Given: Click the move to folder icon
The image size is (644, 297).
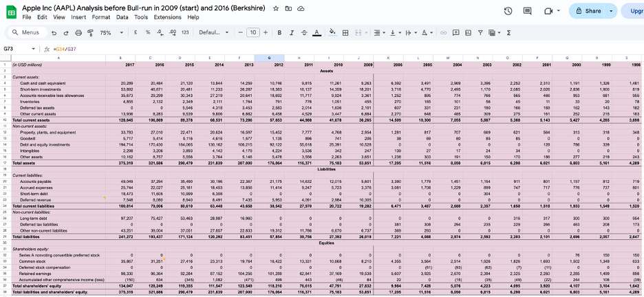Looking at the screenshot, I should pyautogui.click(x=288, y=8).
